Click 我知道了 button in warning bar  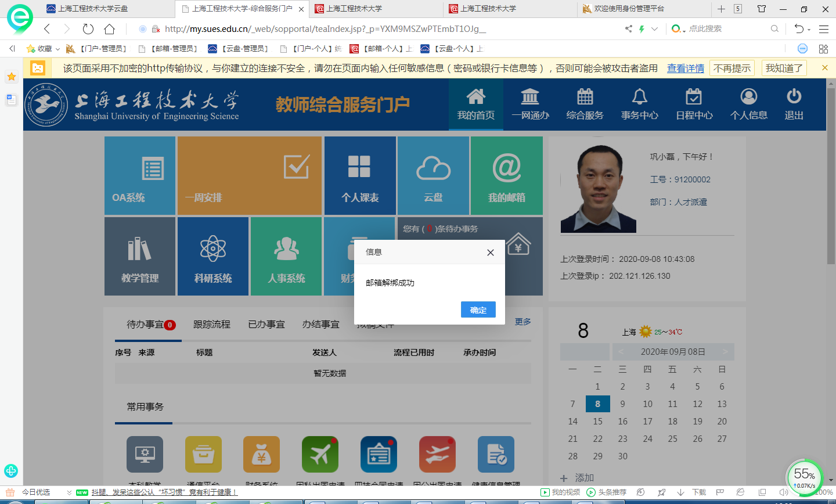point(784,69)
